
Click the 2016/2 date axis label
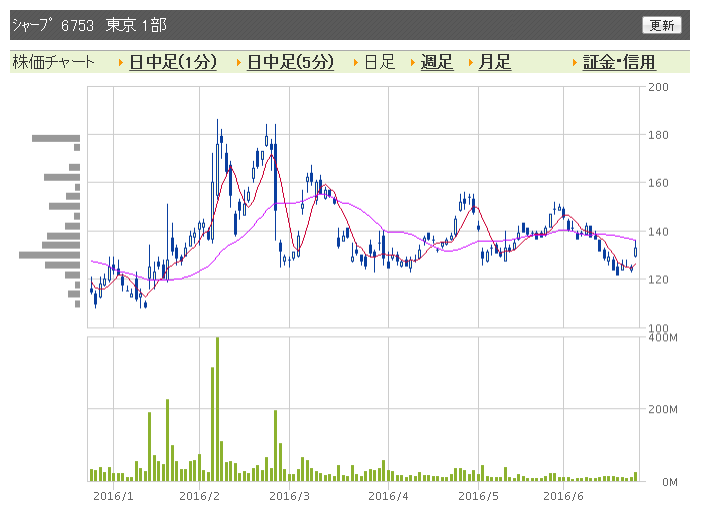(x=199, y=496)
